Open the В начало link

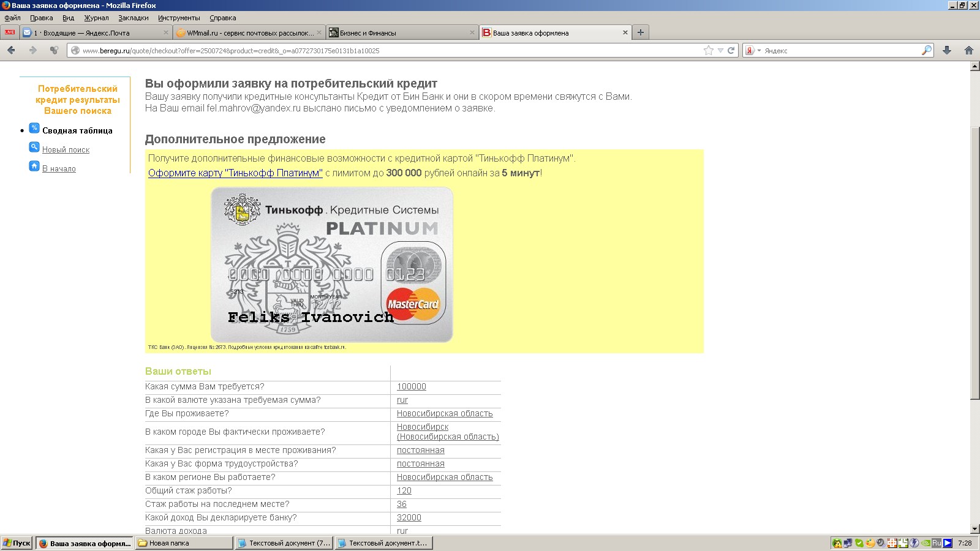click(59, 168)
